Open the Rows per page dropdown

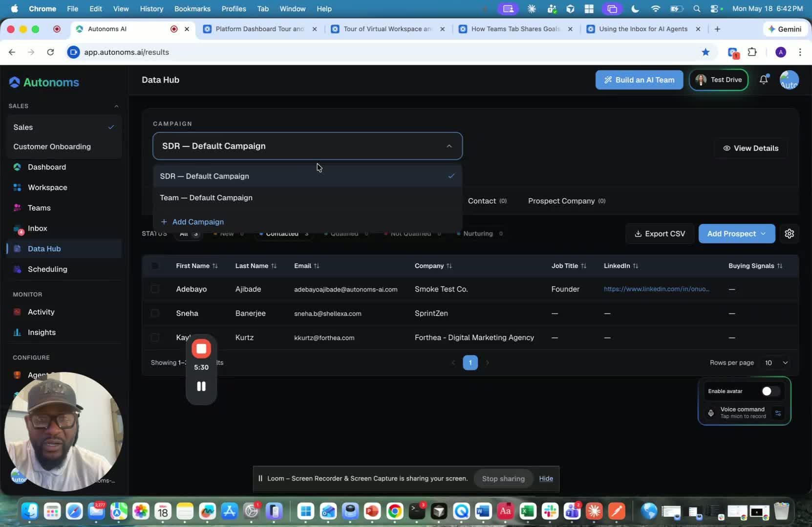776,363
